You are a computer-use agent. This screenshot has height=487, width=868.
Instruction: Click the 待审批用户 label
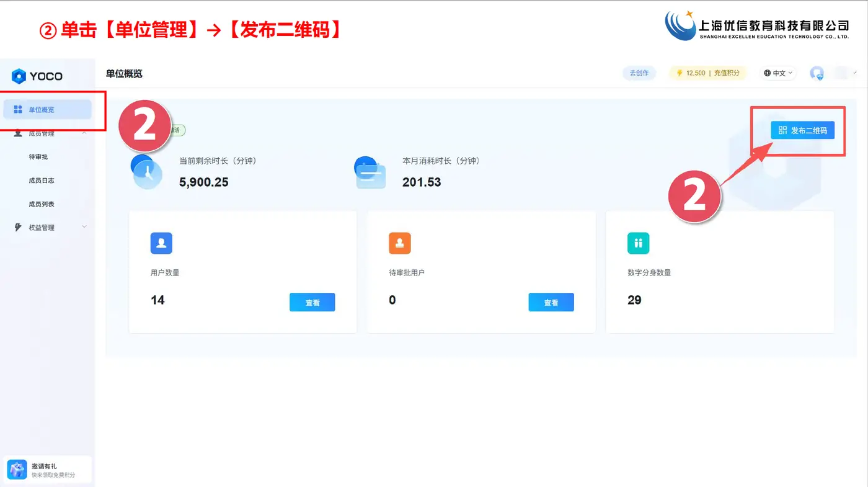[407, 272]
